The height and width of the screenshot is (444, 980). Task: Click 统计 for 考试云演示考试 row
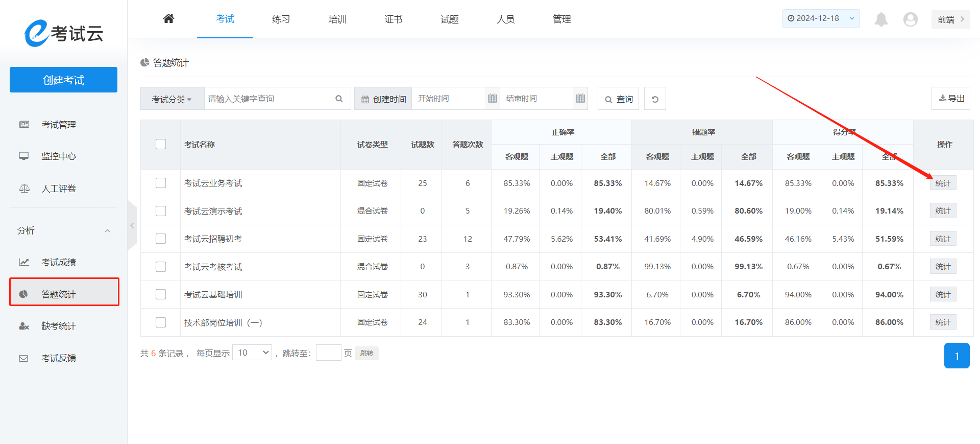943,211
